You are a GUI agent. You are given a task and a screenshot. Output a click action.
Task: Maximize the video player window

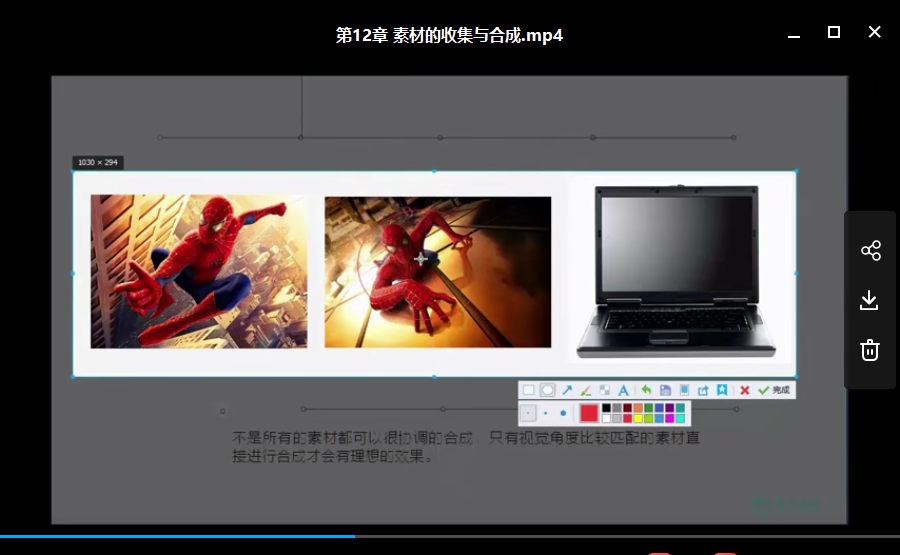click(x=834, y=32)
